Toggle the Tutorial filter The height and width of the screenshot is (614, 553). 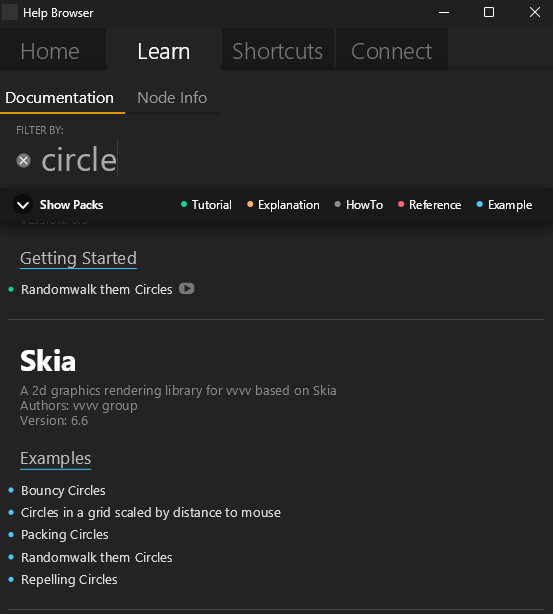[206, 204]
